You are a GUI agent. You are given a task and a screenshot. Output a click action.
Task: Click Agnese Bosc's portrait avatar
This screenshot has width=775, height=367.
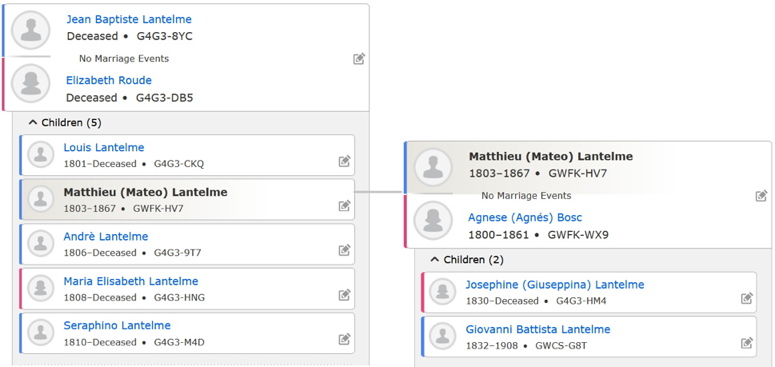pos(433,220)
